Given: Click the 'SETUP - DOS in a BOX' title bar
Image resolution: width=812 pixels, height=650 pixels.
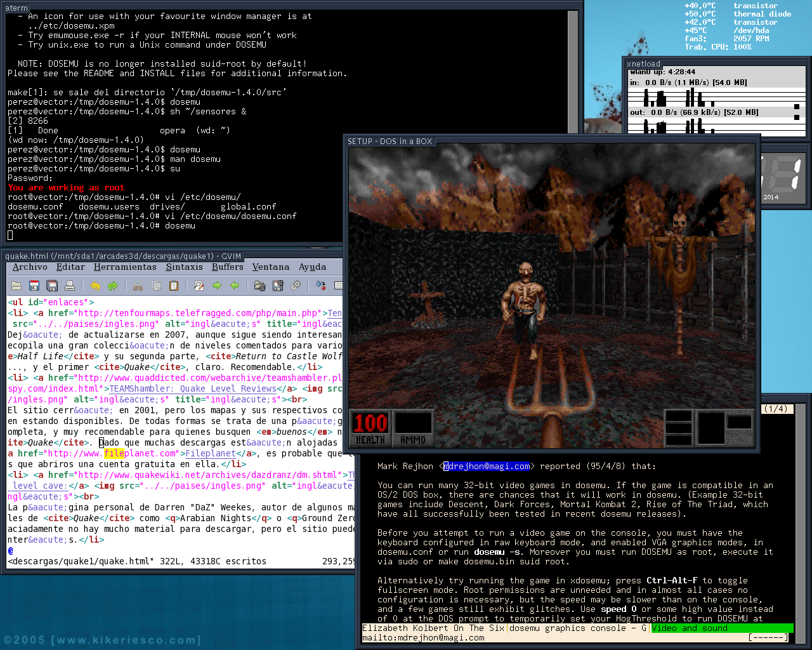Looking at the screenshot, I should coord(390,141).
